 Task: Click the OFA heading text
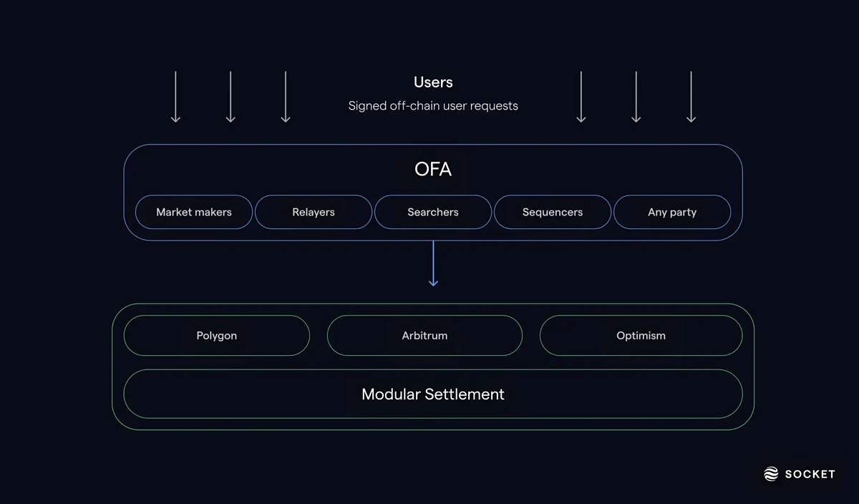click(433, 169)
